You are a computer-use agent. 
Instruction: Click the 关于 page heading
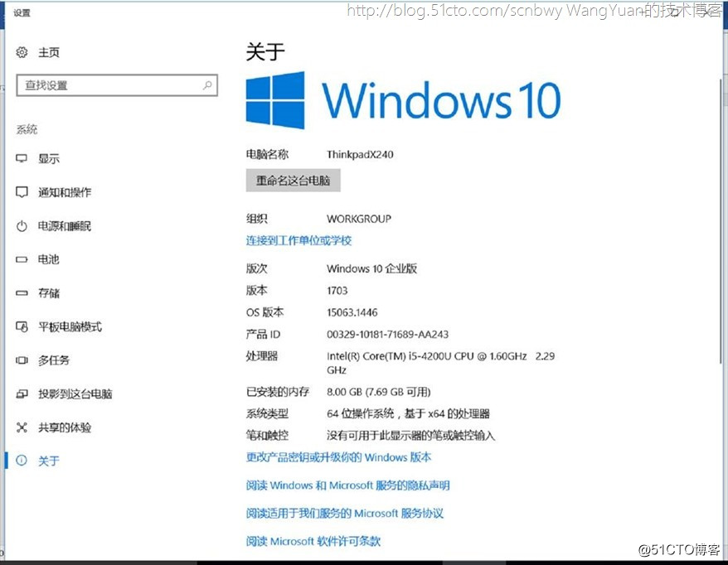[x=265, y=51]
